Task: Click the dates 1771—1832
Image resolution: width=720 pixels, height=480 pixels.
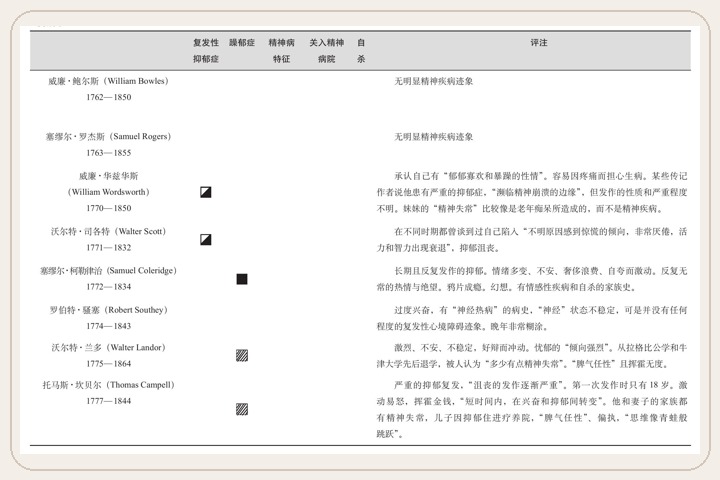Action: 109,248
